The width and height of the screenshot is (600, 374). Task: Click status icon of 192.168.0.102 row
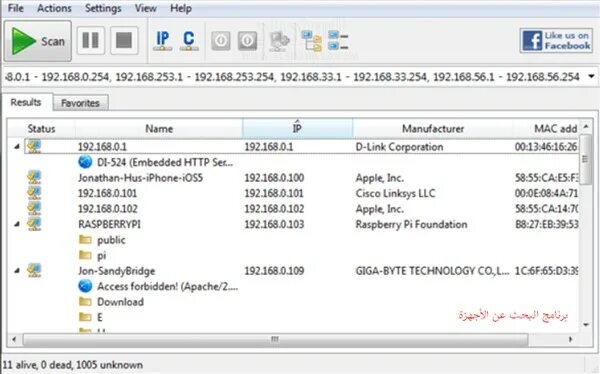coord(34,208)
